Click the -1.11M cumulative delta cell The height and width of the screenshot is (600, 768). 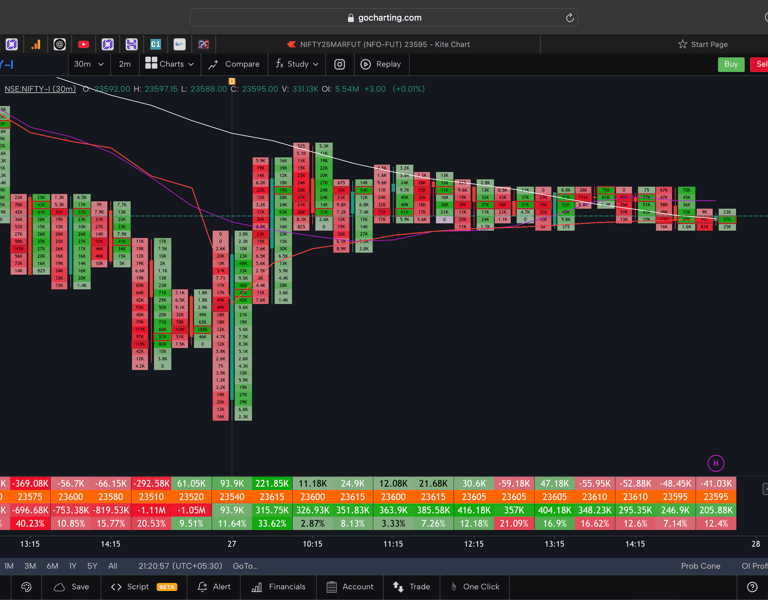(151, 510)
